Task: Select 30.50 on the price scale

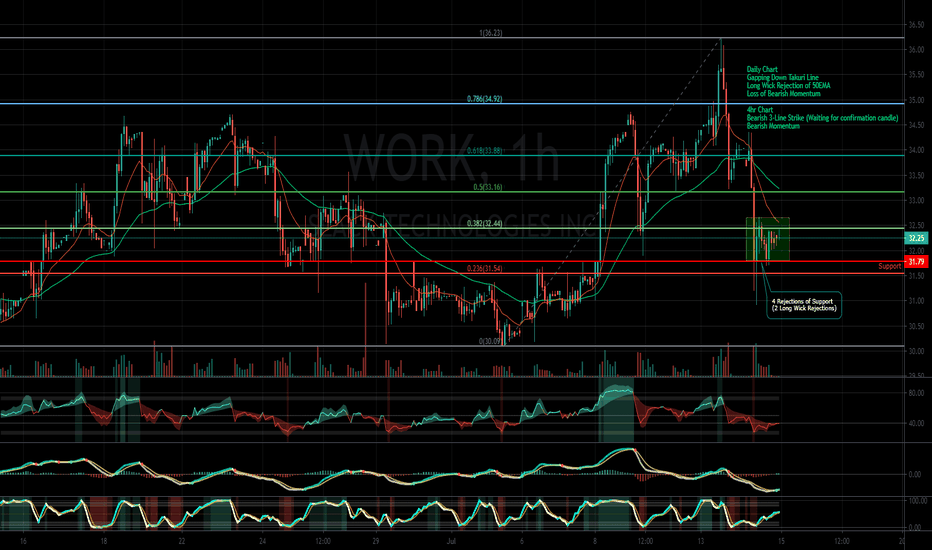Action: pos(915,326)
